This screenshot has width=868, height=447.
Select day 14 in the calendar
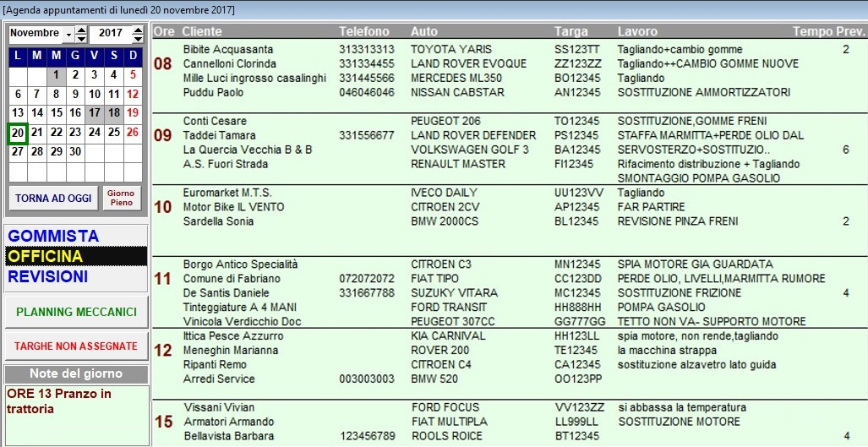(37, 113)
